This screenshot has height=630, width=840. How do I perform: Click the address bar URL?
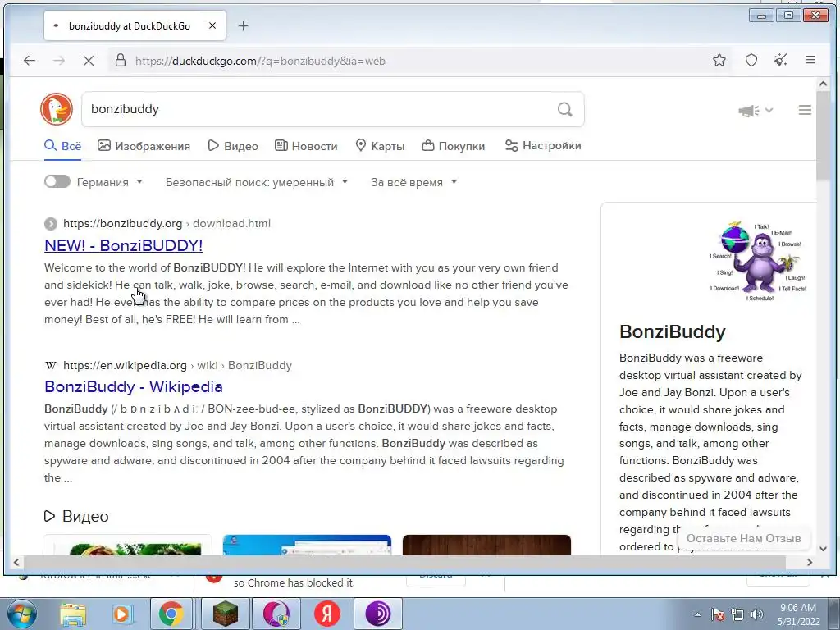(260, 61)
